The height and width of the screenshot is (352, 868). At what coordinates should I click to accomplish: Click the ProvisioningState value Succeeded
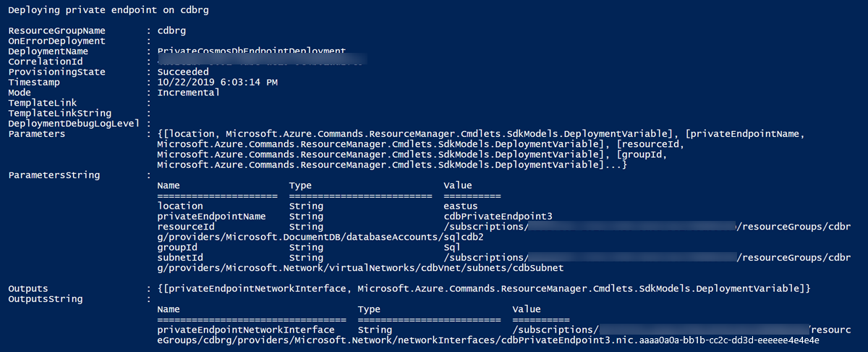pos(183,72)
